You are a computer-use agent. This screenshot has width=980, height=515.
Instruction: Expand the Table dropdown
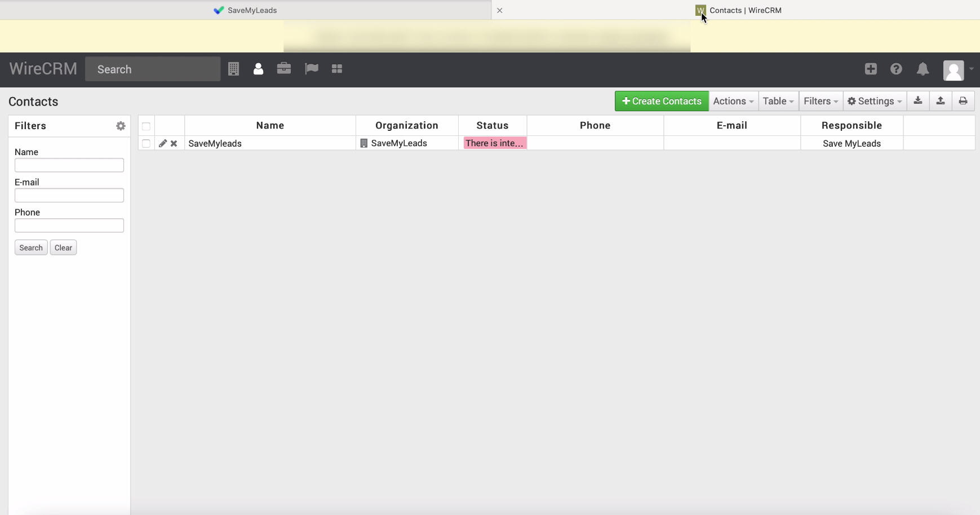tap(778, 101)
